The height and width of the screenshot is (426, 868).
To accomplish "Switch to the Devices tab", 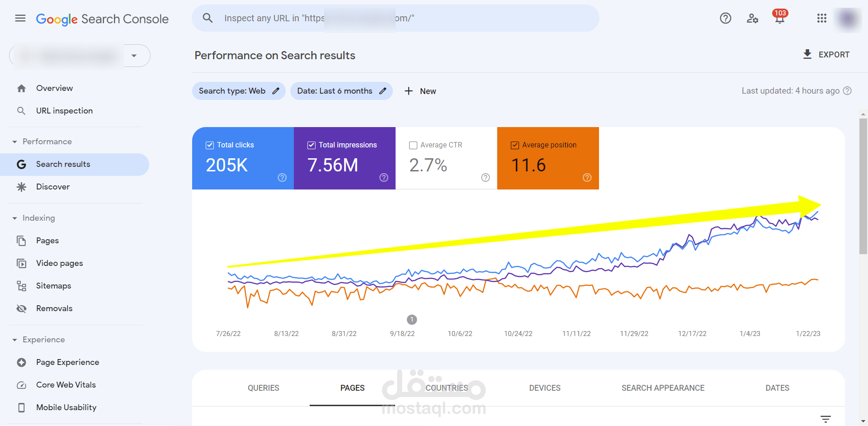I will [545, 388].
